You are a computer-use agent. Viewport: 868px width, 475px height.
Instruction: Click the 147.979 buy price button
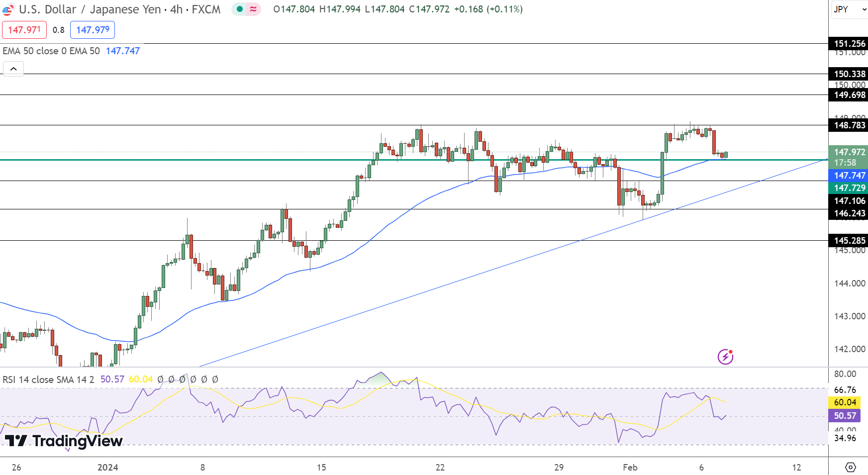[x=93, y=30]
